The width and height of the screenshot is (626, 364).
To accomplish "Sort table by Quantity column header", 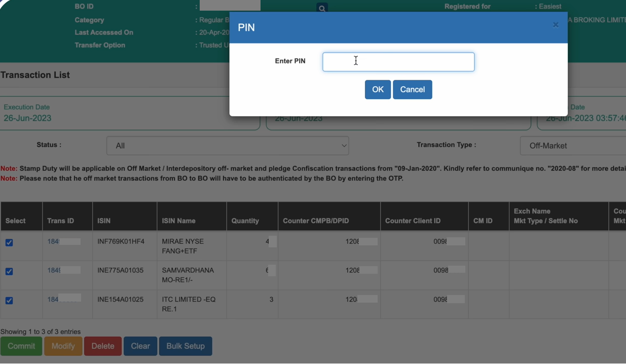I will pos(245,221).
